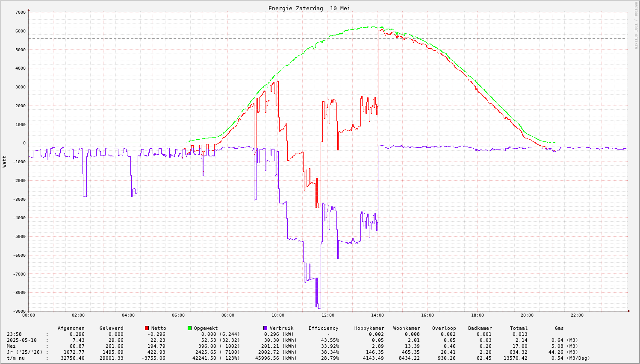The image size is (640, 364).
Task: Click the green Opgewekt legend swatch
Action: (189, 328)
